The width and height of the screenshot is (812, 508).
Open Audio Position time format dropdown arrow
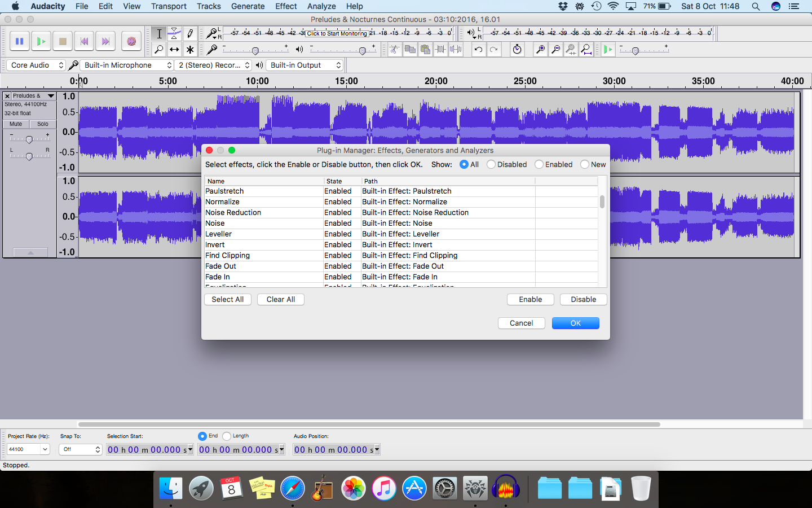(x=377, y=450)
